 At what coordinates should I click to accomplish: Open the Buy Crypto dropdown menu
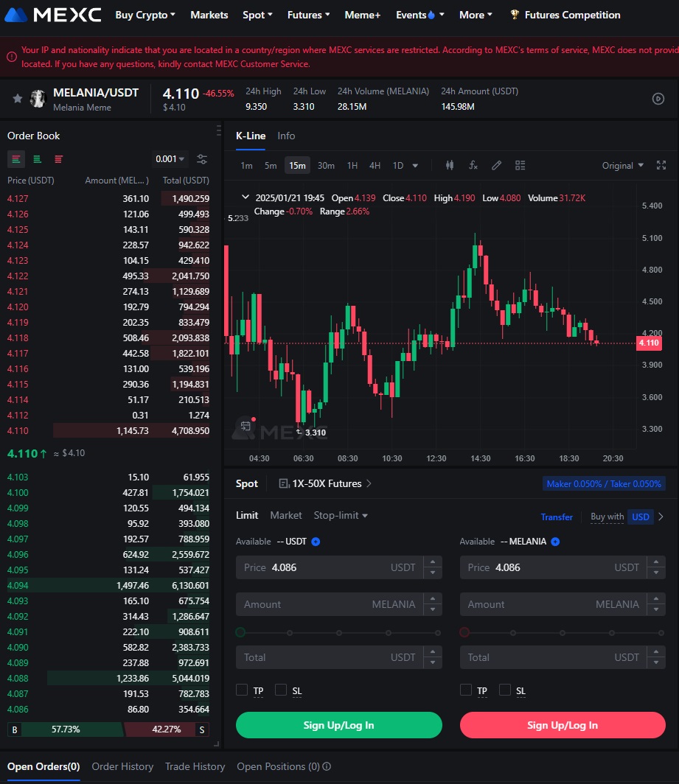[x=145, y=15]
